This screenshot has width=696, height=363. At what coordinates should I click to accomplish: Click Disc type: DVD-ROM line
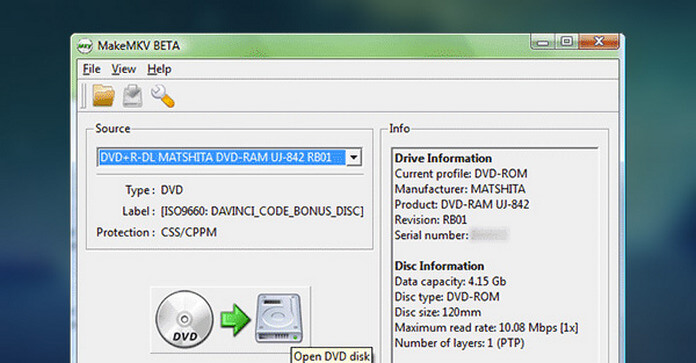(x=447, y=297)
